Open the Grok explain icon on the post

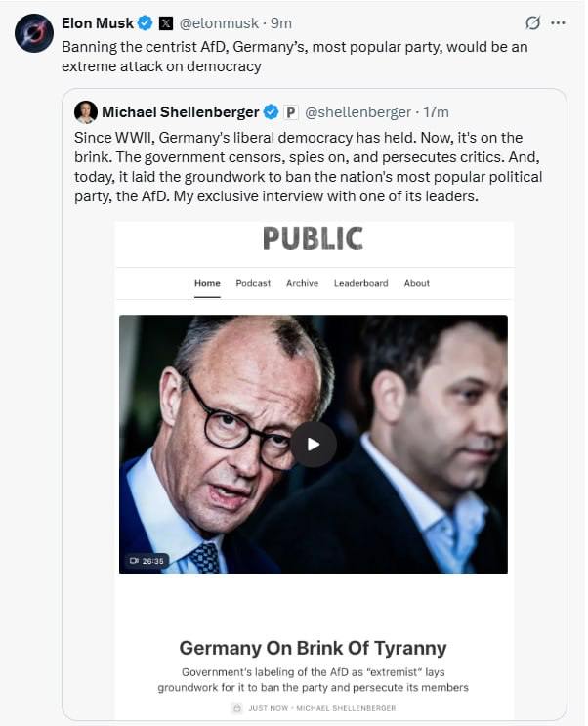[x=532, y=23]
